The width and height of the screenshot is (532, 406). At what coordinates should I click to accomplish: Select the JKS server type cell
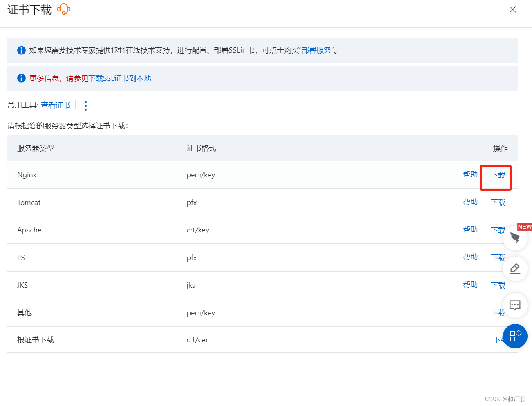22,285
